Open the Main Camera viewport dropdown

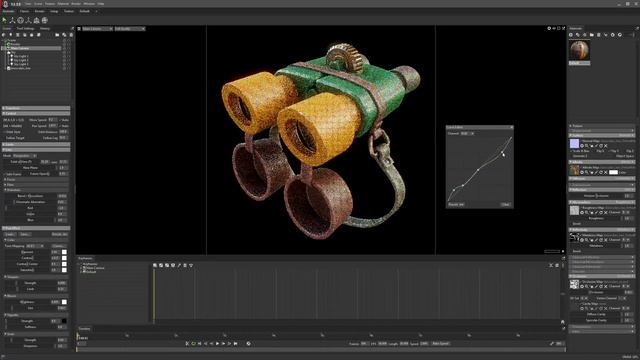click(x=97, y=29)
